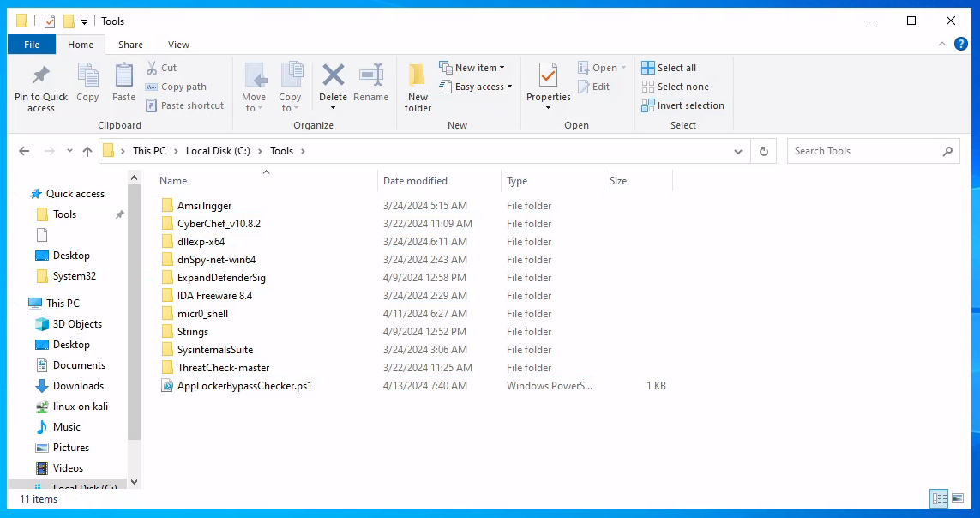Select all items in folder
The width and height of the screenshot is (980, 518).
(669, 68)
